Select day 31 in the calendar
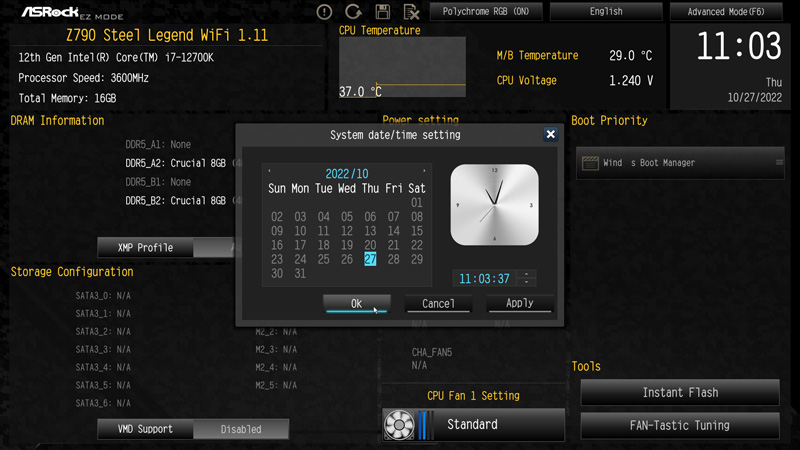 pyautogui.click(x=300, y=273)
